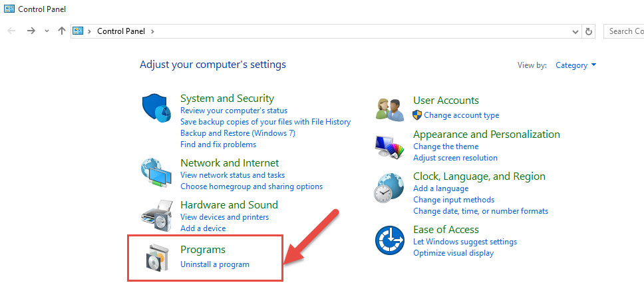Refresh the Control Panel address bar
The height and width of the screenshot is (289, 644).
[589, 31]
